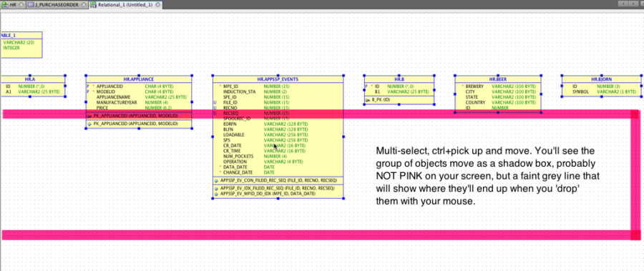Select the HR.APPLIANCE table header

139,79
